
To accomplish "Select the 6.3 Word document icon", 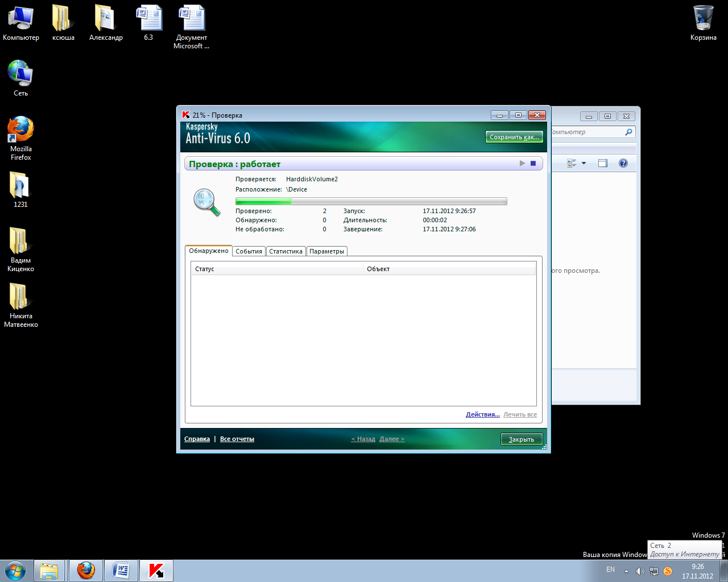I will [x=148, y=23].
